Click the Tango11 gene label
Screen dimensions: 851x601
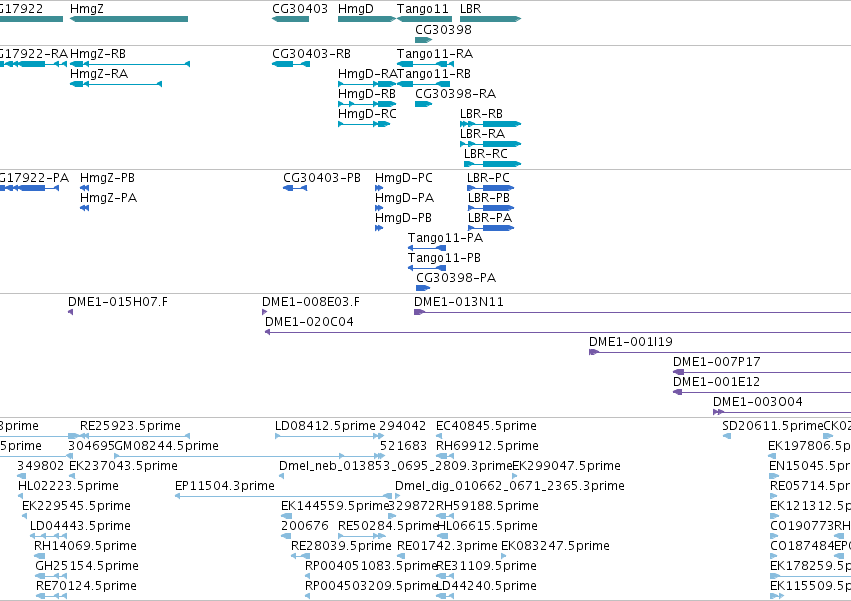(x=423, y=9)
